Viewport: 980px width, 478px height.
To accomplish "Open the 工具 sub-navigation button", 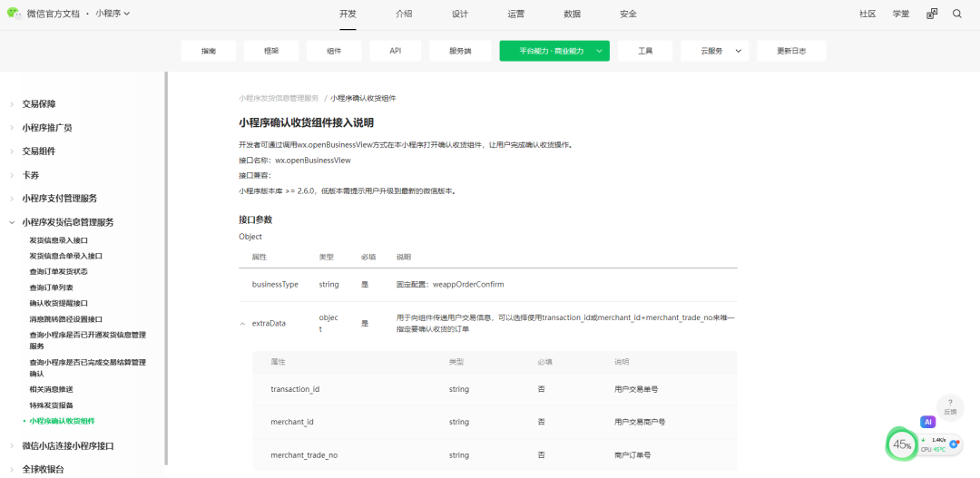I will (x=645, y=51).
